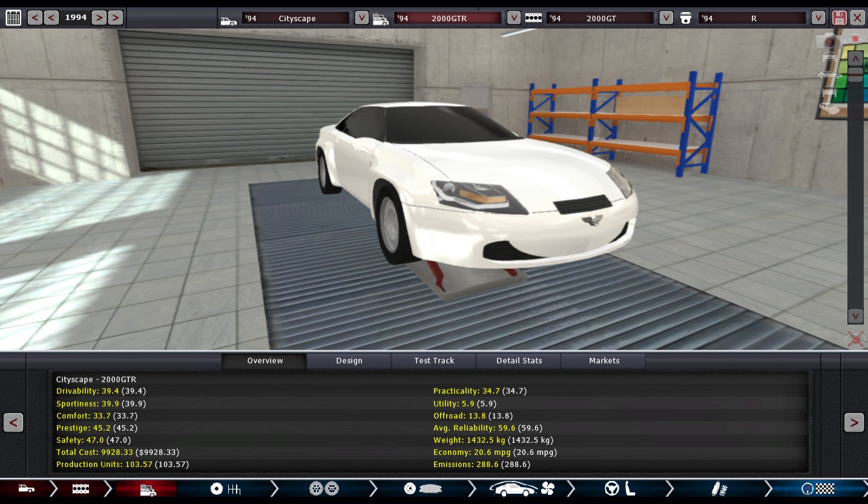Click the '94 2000GT engine family field
The width and height of the screenshot is (868, 504).
point(600,18)
